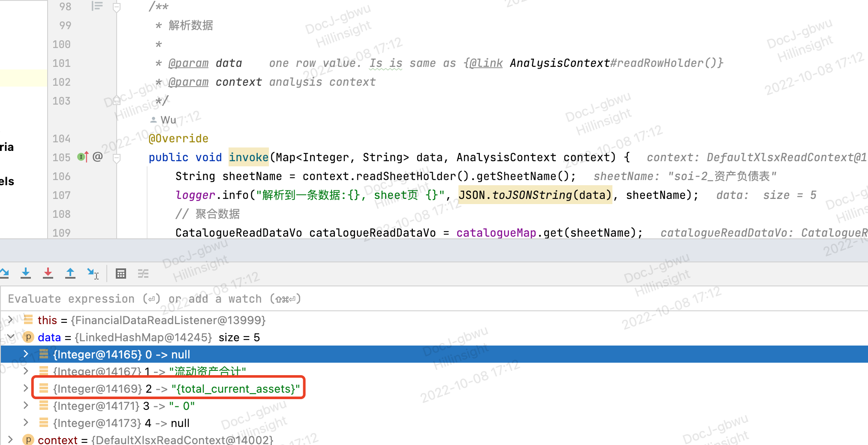Click JSON.toJSONString(data) on line 107
Image resolution: width=868 pixels, height=445 pixels.
[535, 195]
